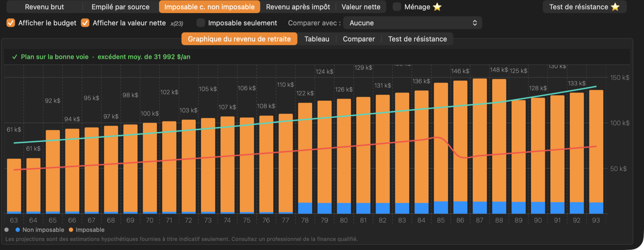Open the Valeur nette view
The height and width of the screenshot is (250, 644).
[x=361, y=7]
